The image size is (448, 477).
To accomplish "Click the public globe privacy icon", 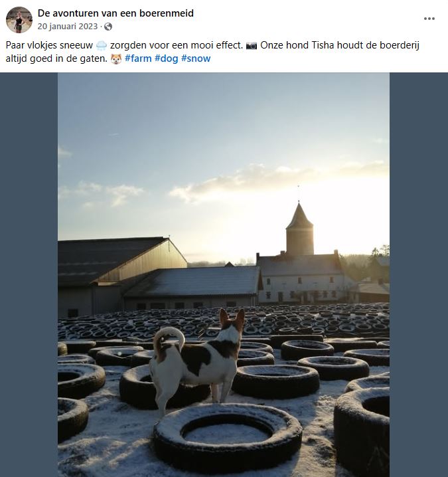I will click(108, 27).
